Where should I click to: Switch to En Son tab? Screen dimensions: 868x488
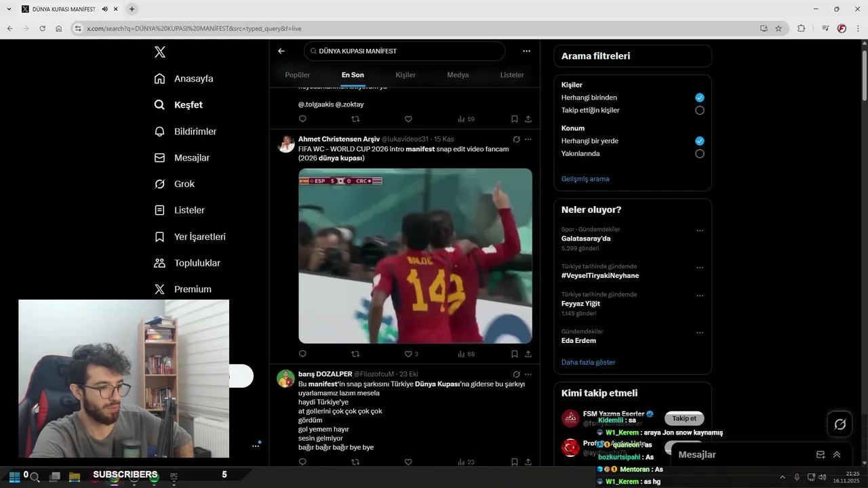coord(353,75)
